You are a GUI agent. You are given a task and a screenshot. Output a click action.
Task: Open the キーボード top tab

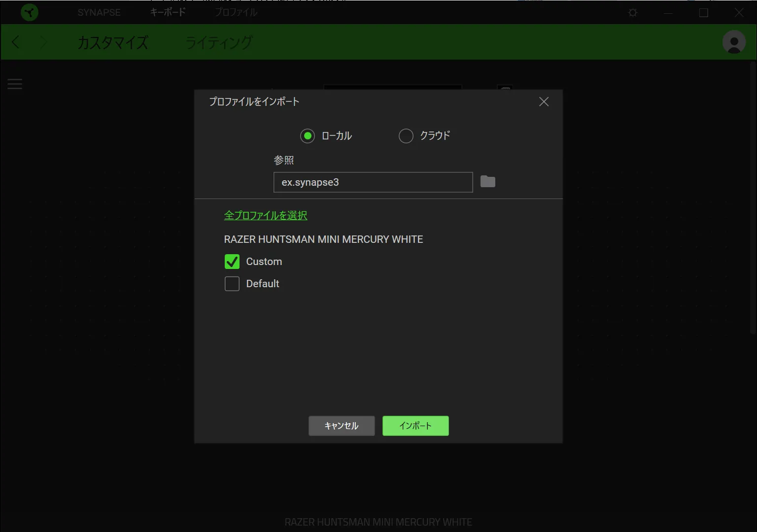[x=168, y=12]
